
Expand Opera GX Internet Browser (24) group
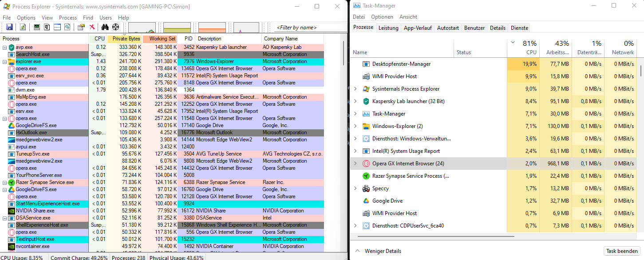click(x=355, y=164)
